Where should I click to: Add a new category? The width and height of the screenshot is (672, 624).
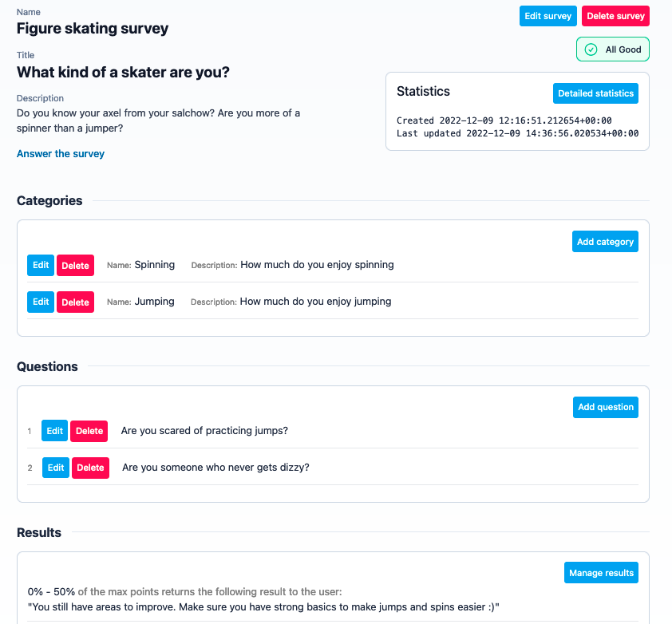pos(604,241)
